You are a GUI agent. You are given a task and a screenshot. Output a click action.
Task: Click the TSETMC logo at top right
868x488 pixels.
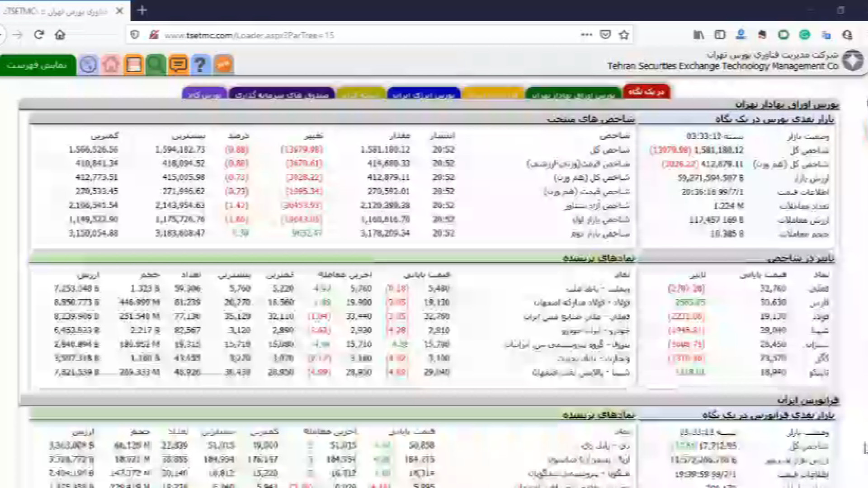click(x=852, y=61)
